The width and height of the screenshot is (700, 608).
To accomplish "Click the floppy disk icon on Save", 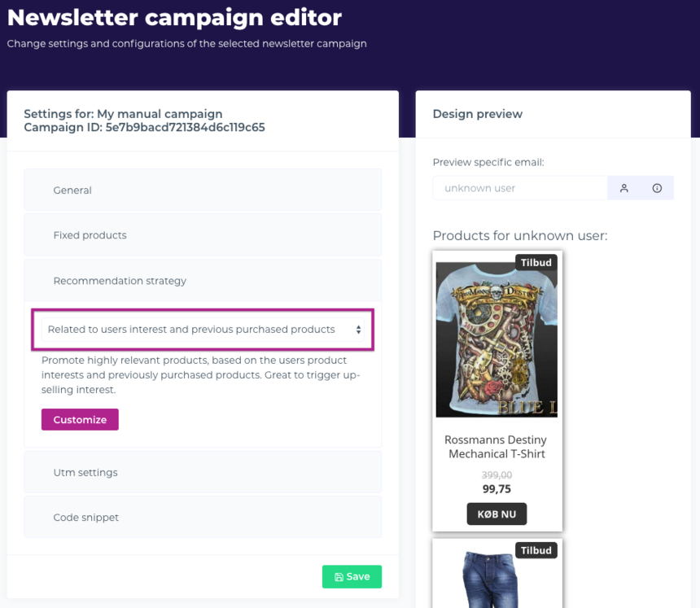I will (339, 577).
